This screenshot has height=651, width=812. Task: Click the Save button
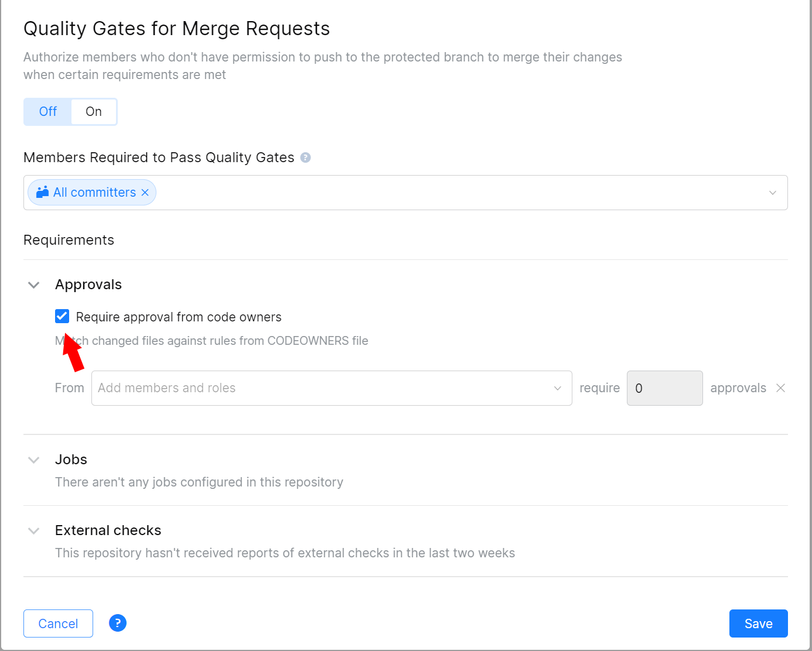[758, 623]
